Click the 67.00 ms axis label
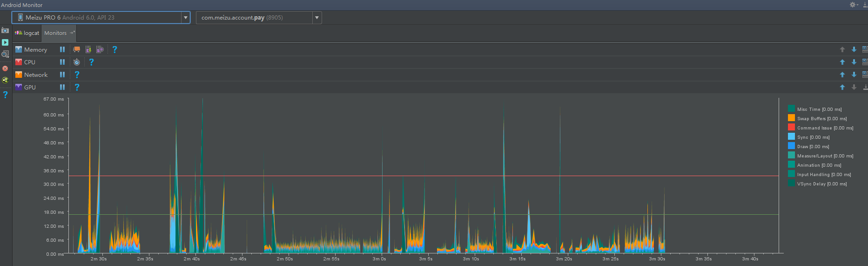Image resolution: width=868 pixels, height=266 pixels. pyautogui.click(x=54, y=99)
